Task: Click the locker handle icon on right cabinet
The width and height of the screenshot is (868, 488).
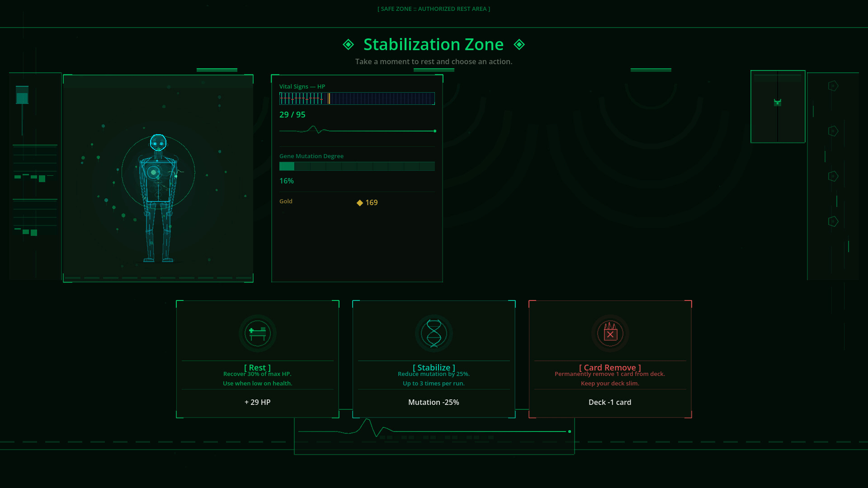Action: point(778,103)
